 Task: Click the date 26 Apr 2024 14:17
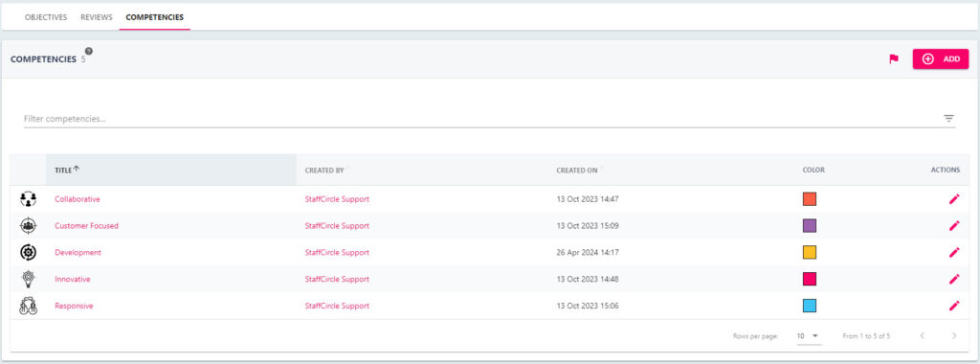(x=587, y=253)
